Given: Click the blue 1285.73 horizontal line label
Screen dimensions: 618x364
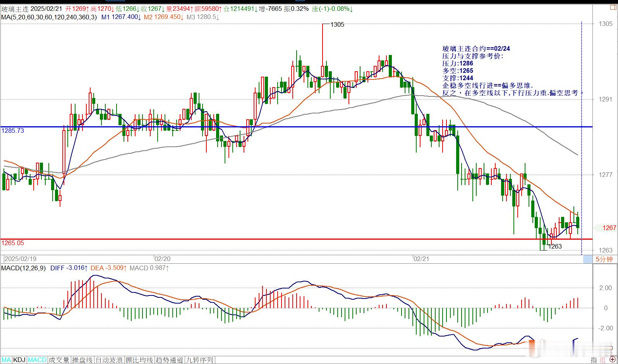Looking at the screenshot, I should [12, 131].
